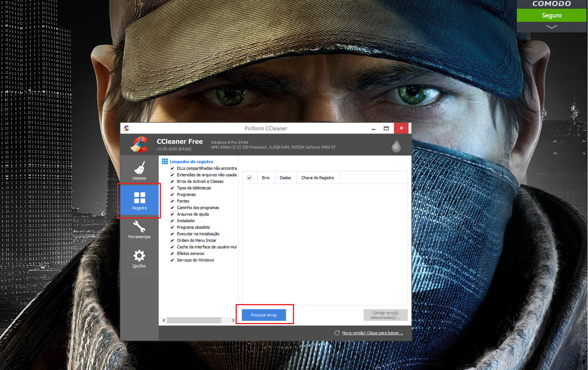Select the Registro sidebar section

(x=139, y=200)
